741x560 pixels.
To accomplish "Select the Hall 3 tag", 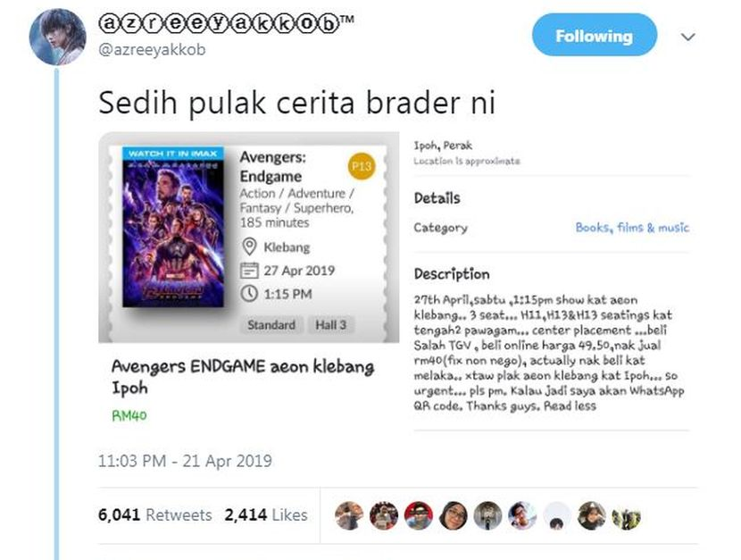I will point(331,325).
